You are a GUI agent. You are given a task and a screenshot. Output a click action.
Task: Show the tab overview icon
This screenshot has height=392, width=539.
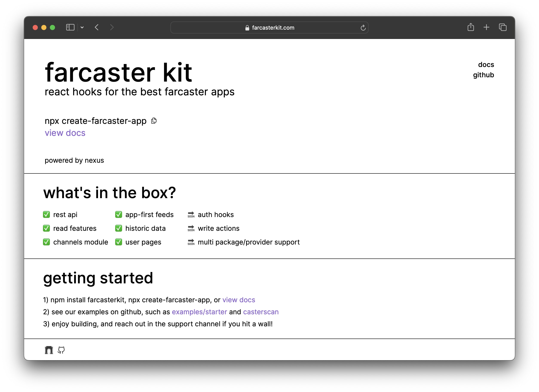(x=503, y=27)
